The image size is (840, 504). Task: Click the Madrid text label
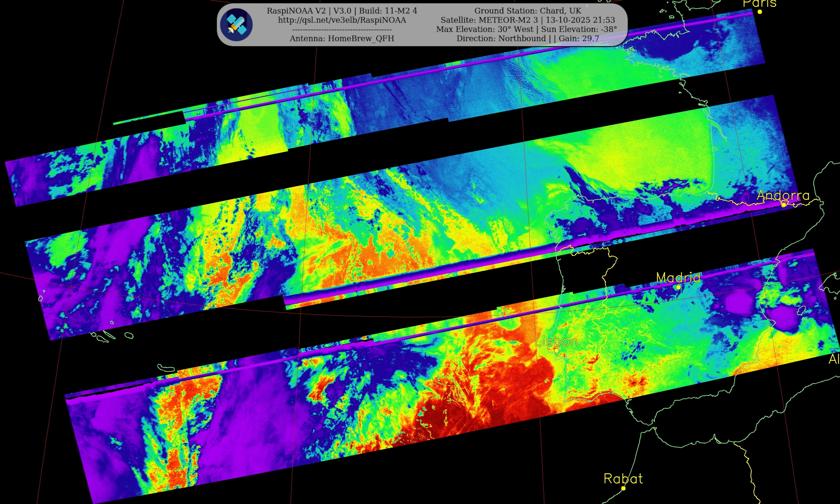pos(678,278)
